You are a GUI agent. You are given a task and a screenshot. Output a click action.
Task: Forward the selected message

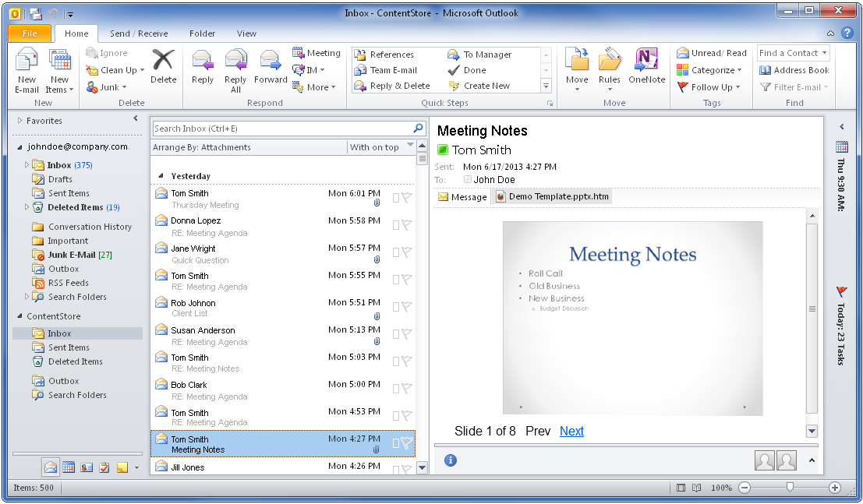tap(271, 62)
